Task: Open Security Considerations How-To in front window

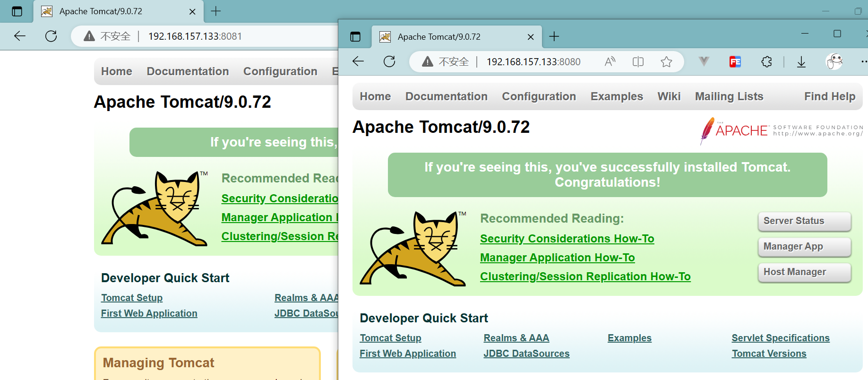Action: pyautogui.click(x=567, y=239)
